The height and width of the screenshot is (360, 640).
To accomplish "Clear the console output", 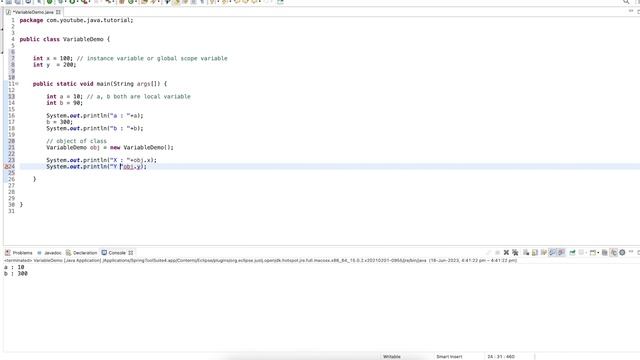I will pos(526,253).
